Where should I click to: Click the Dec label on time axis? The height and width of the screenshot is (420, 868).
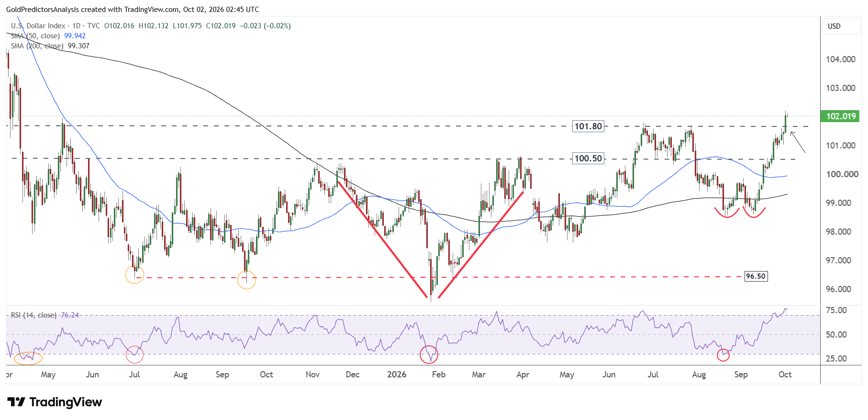click(x=353, y=375)
